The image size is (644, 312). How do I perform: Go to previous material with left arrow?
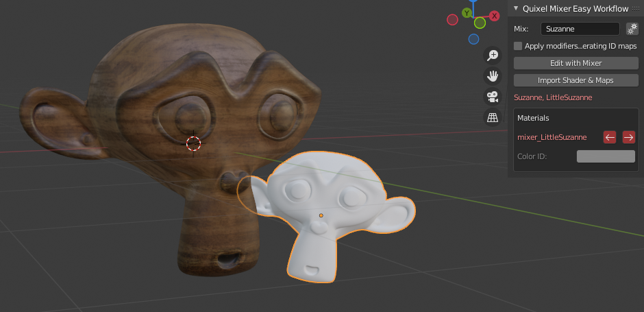coord(610,137)
